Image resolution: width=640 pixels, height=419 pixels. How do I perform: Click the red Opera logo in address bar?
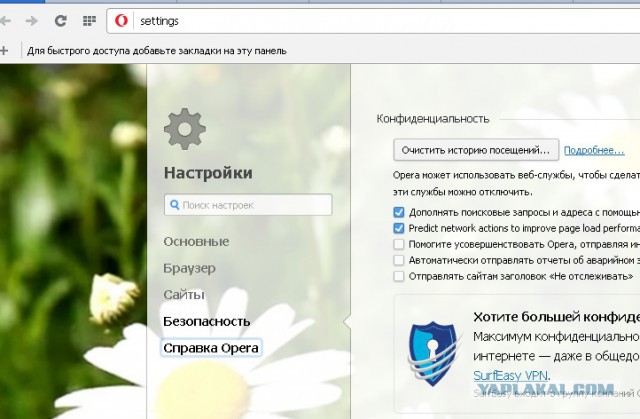[121, 20]
